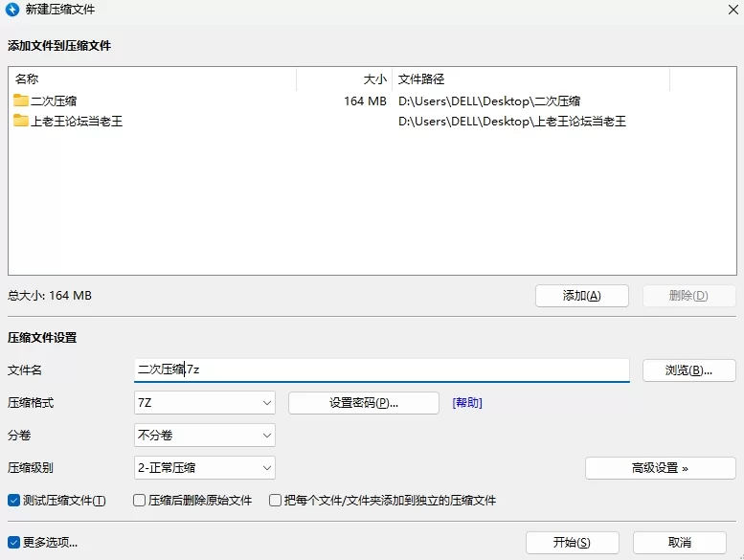Viewport: 744px width, 560px height.
Task: Cancel with the 取消 button
Action: click(x=680, y=543)
